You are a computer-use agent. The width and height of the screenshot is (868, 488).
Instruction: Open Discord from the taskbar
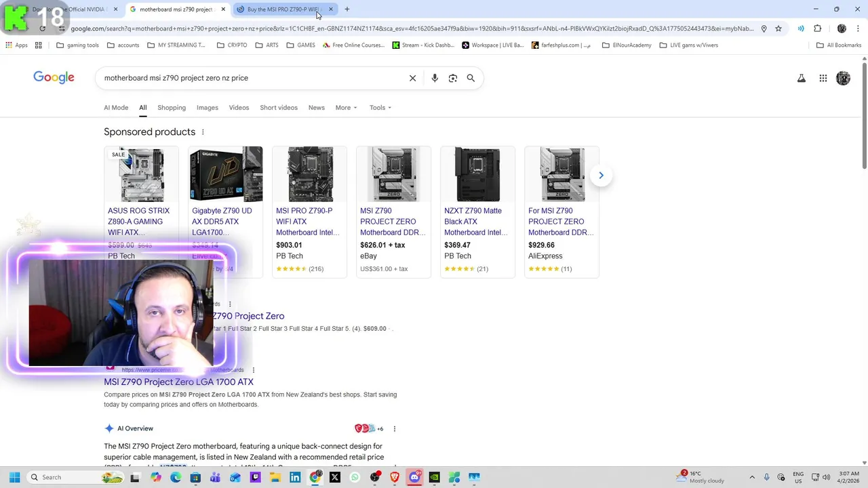click(x=414, y=477)
